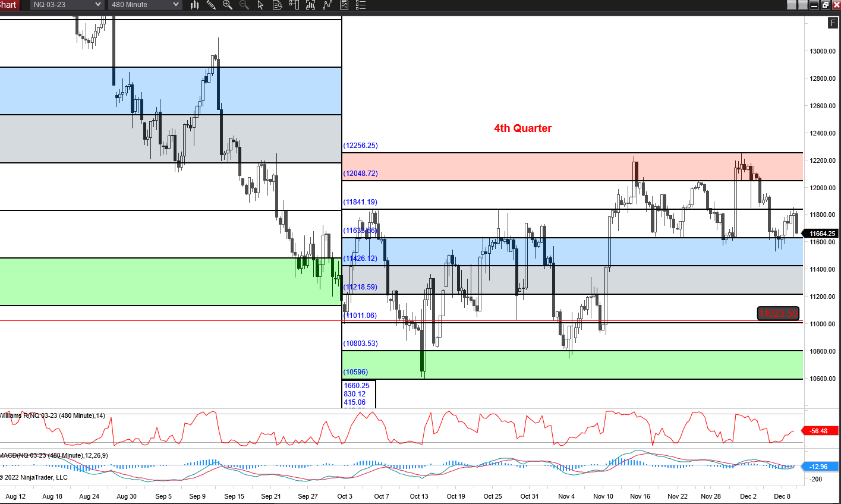Show the data box icon
The image size is (841, 504).
pyautogui.click(x=277, y=5)
